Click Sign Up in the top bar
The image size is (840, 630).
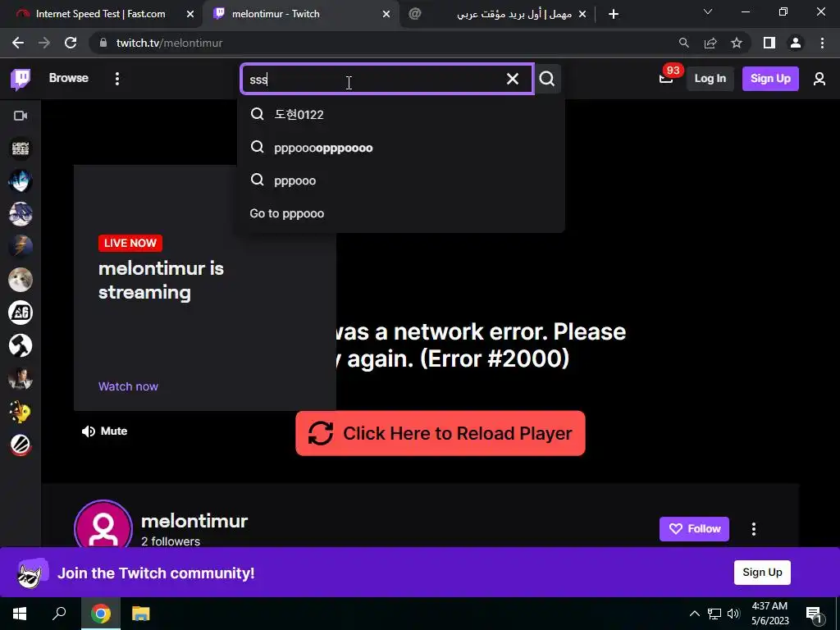tap(770, 78)
